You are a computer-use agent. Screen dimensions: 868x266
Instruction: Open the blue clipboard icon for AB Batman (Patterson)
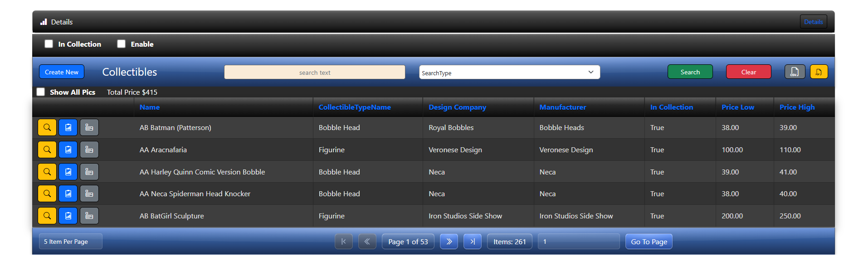point(68,127)
